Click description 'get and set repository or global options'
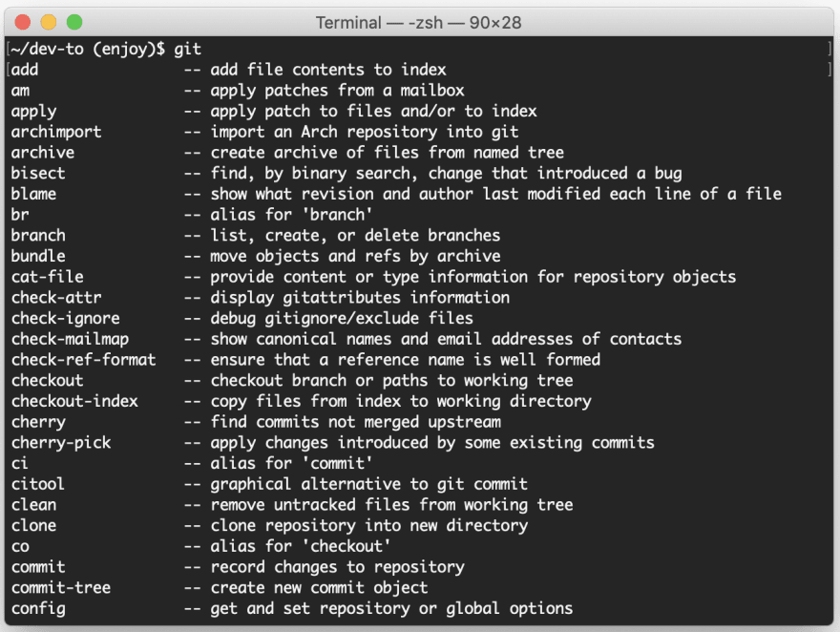This screenshot has height=632, width=840. pos(391,609)
